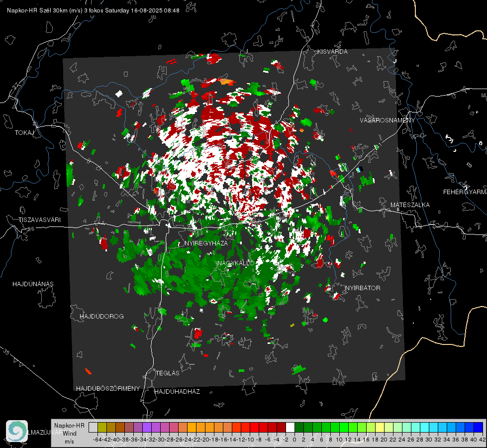Click the road number 36 near Tiszavasvári
The height and width of the screenshot is (448, 487).
coord(31,229)
